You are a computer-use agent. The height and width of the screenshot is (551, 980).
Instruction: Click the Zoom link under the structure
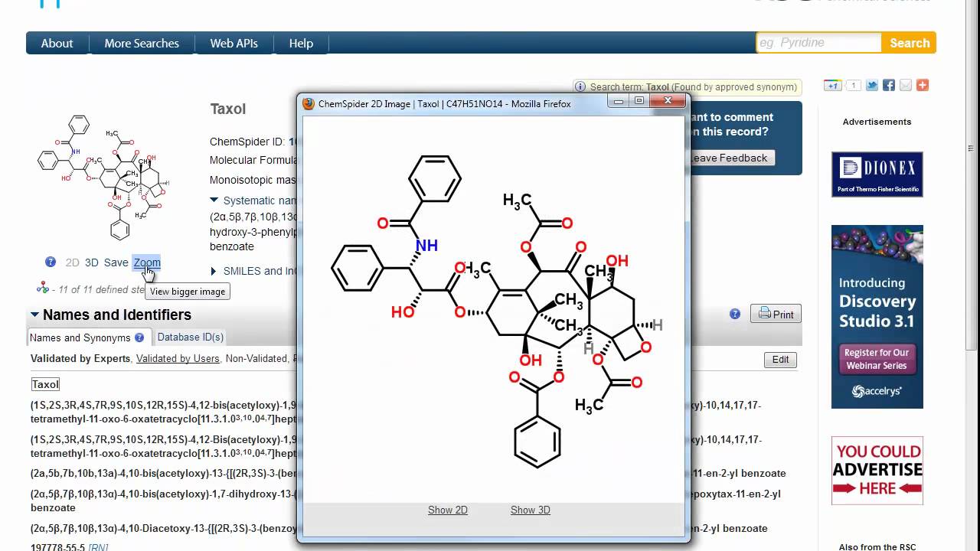pos(146,262)
